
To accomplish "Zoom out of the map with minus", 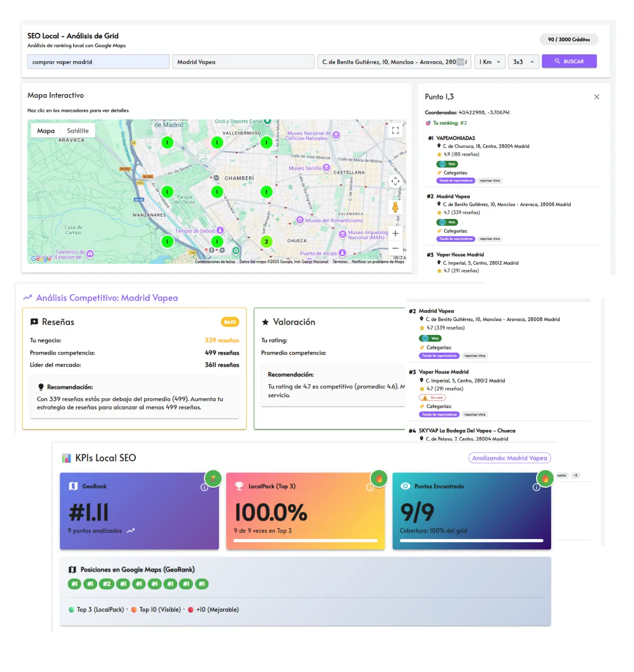I will click(x=395, y=248).
